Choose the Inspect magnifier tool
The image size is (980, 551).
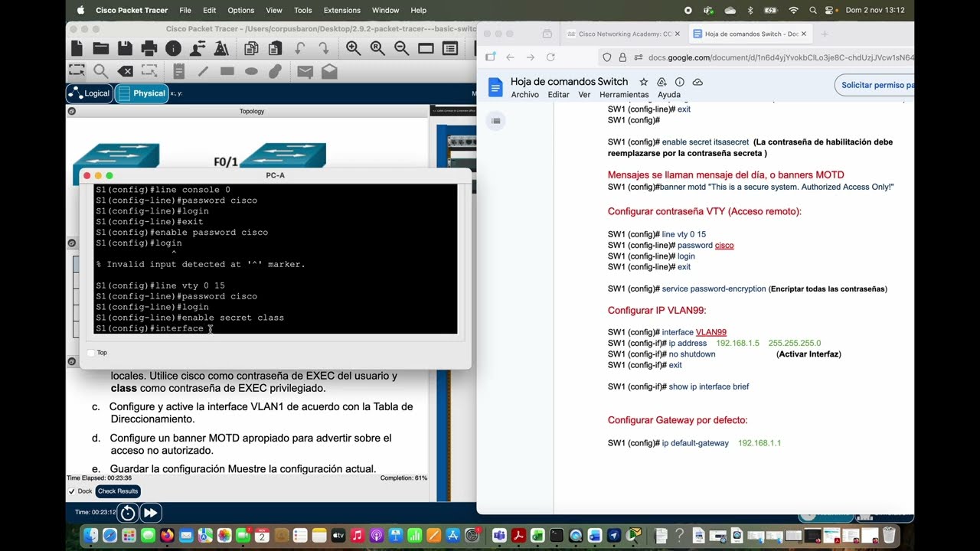100,71
